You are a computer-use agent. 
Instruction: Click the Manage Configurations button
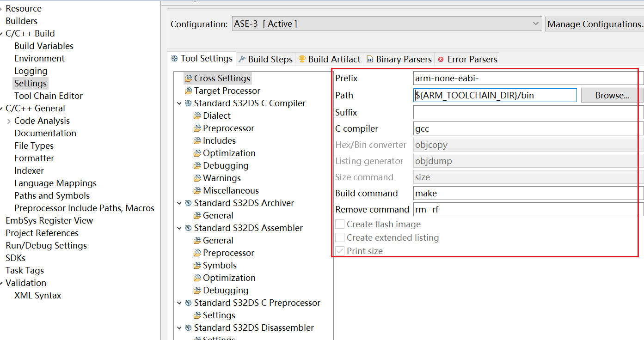(x=595, y=24)
